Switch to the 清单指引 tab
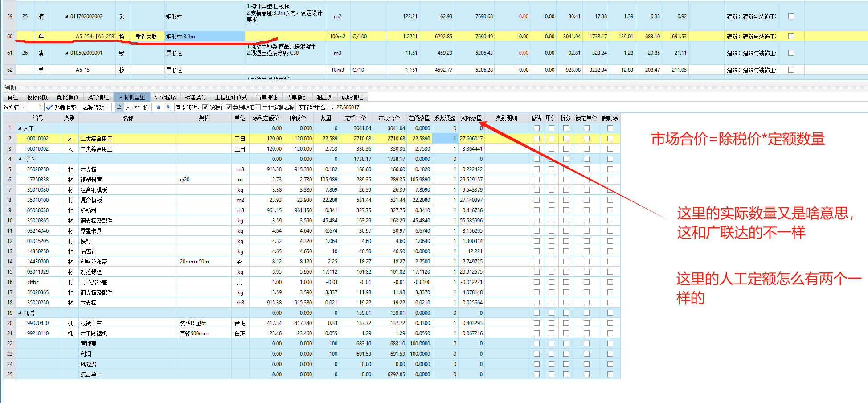 [297, 97]
